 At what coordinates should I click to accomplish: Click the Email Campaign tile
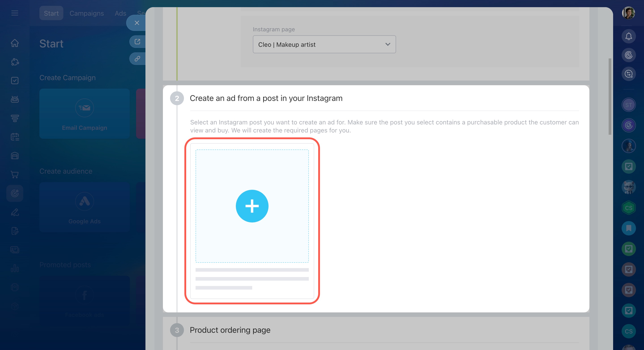tap(85, 114)
